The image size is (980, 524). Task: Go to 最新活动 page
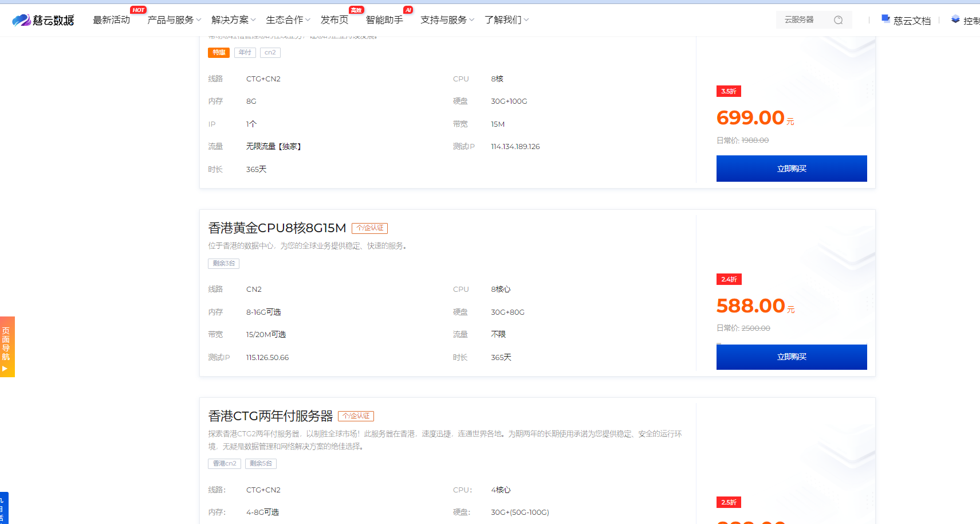(111, 20)
